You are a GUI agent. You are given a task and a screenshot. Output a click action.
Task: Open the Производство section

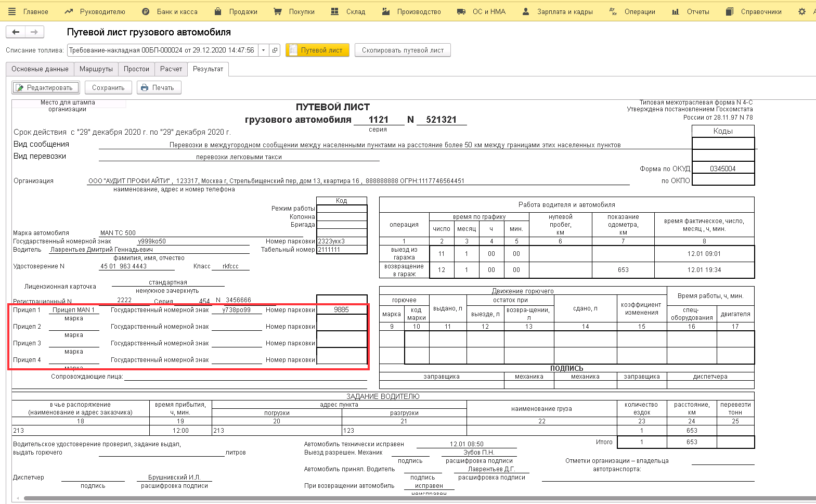411,11
